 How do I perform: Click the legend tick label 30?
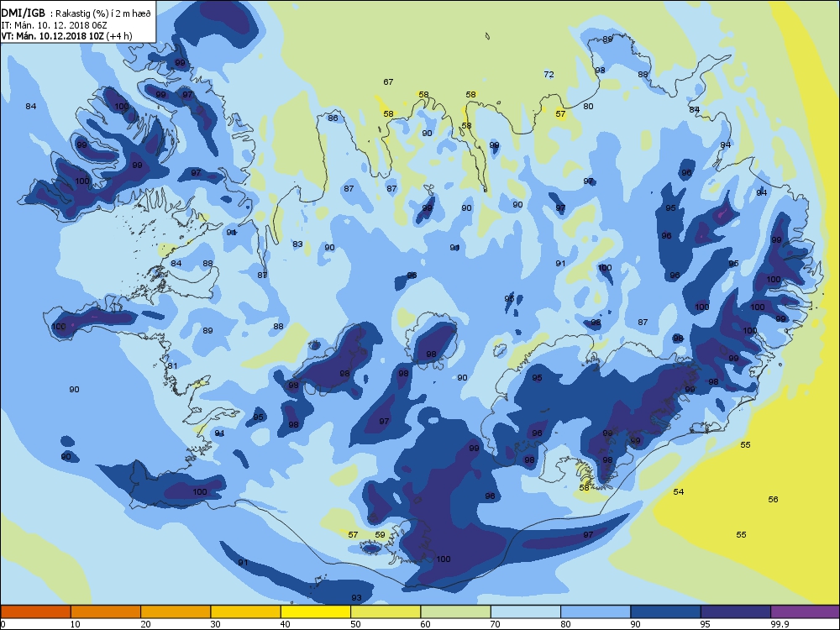click(215, 624)
